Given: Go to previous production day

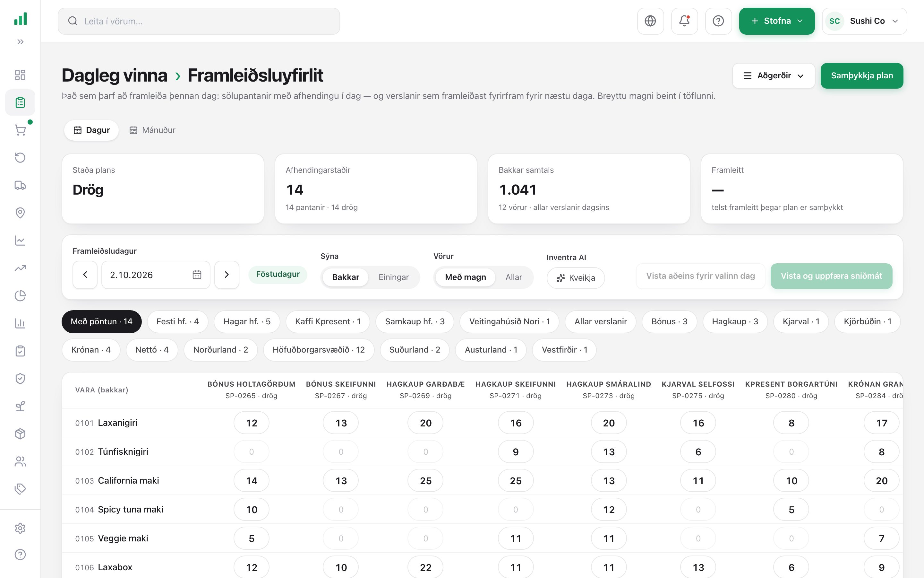Looking at the screenshot, I should pos(85,275).
